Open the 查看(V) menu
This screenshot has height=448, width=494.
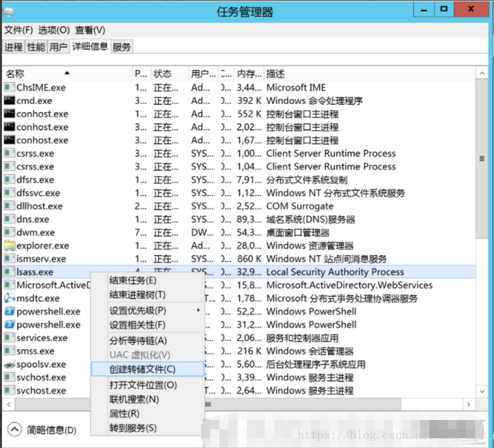(x=90, y=30)
